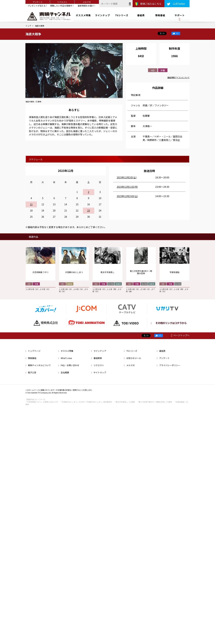Image resolution: width=215 pixels, height=644 pixels.
Task: Click 新規ご加入はこちら button
Action: (148, 4)
